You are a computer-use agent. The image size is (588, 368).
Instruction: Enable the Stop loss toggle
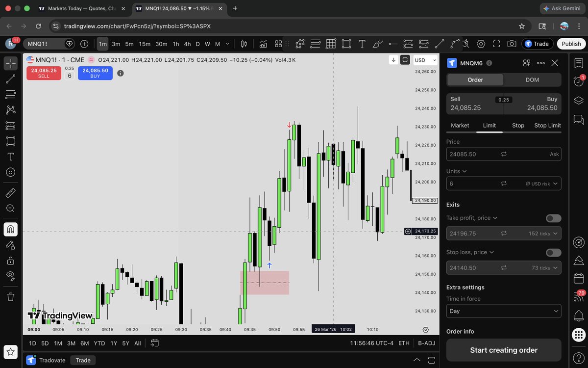click(554, 253)
